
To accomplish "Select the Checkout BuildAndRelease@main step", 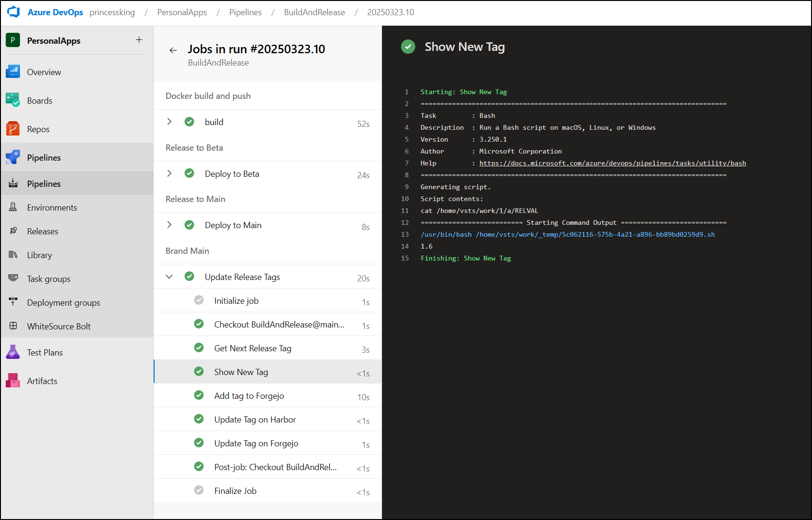I will 268,324.
